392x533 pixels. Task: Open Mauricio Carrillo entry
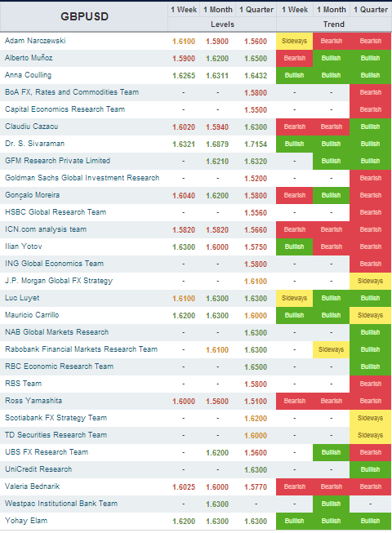(x=32, y=315)
